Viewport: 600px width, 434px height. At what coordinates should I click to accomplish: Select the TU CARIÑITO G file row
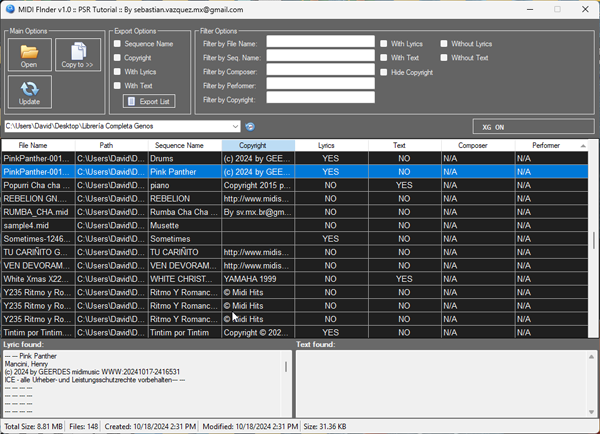[x=295, y=252]
